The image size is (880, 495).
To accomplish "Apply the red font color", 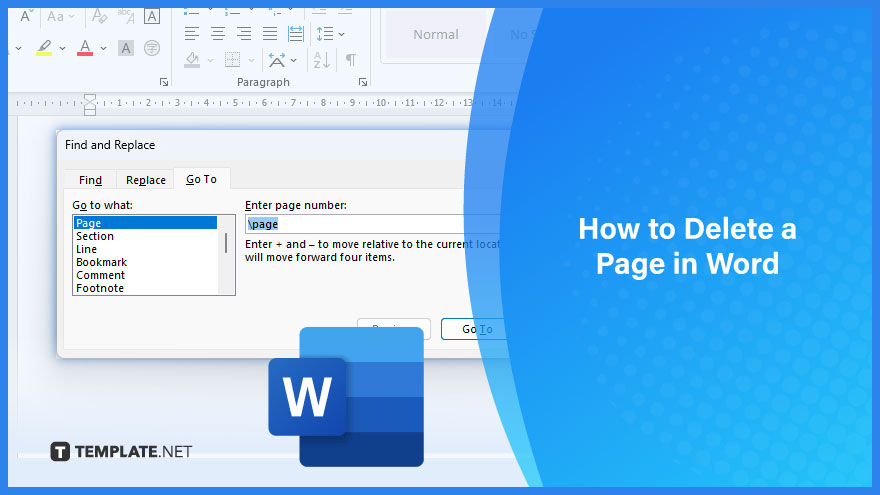I will pos(85,48).
